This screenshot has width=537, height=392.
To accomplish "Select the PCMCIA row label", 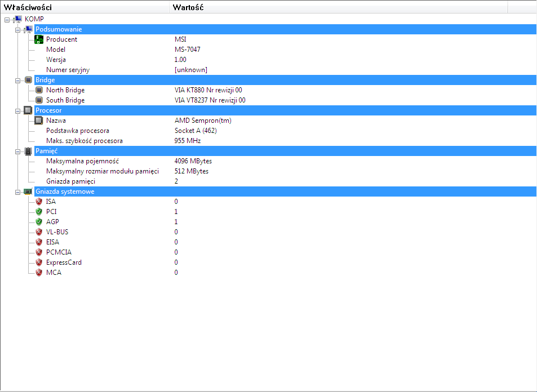I will pyautogui.click(x=59, y=252).
